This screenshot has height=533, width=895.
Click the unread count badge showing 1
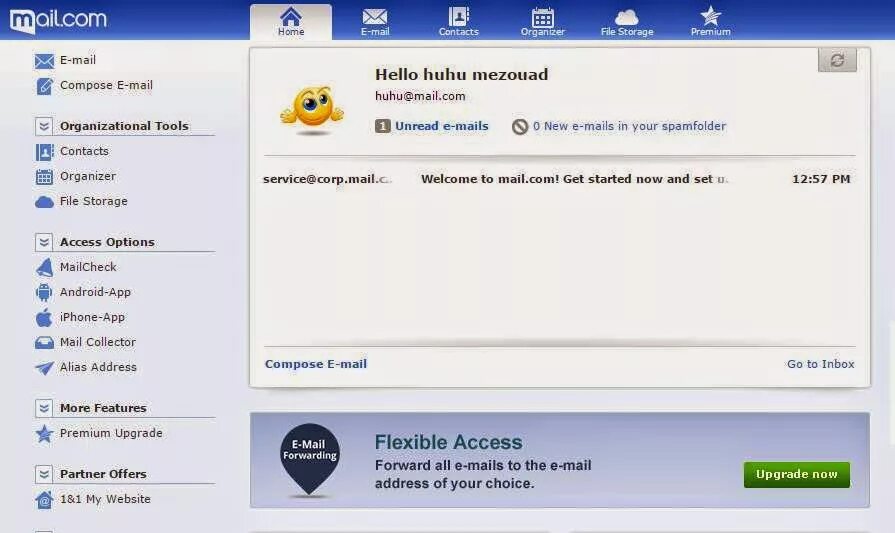(x=382, y=126)
